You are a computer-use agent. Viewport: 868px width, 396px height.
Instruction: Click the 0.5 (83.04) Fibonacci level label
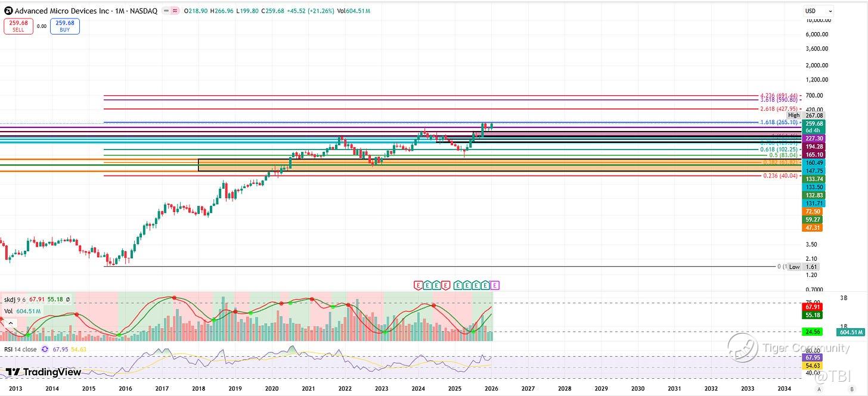point(783,155)
